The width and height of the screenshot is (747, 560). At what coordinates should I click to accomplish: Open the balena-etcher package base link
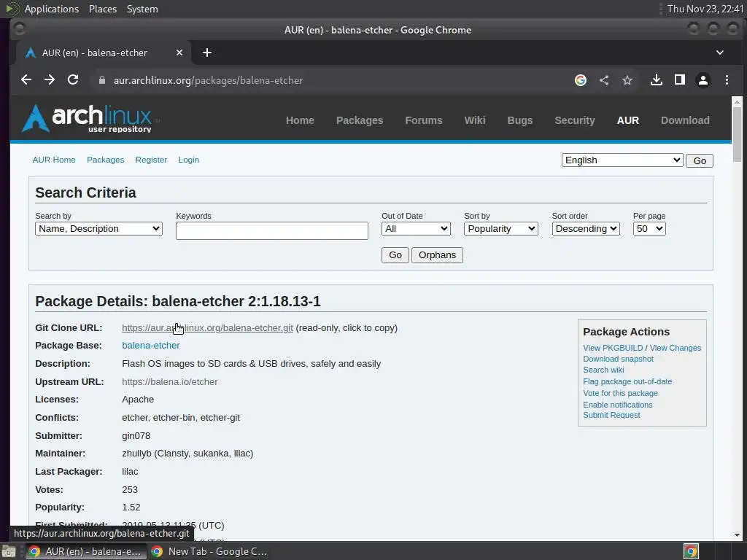(150, 345)
